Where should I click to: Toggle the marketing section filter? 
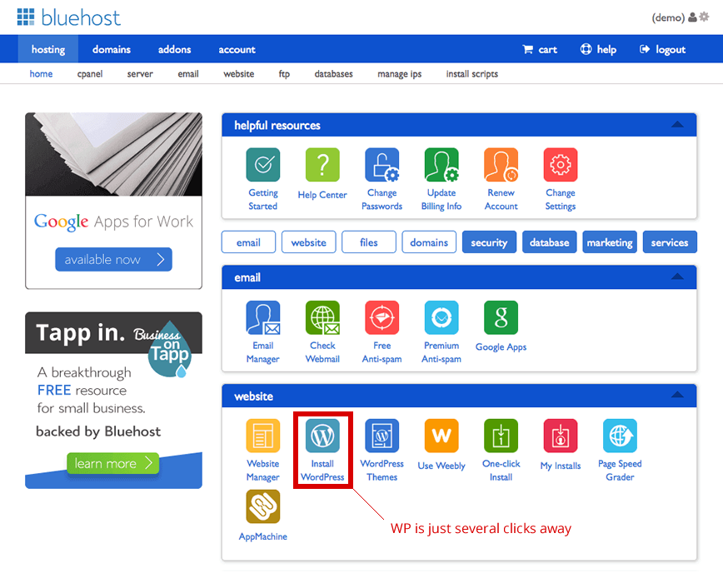(610, 242)
